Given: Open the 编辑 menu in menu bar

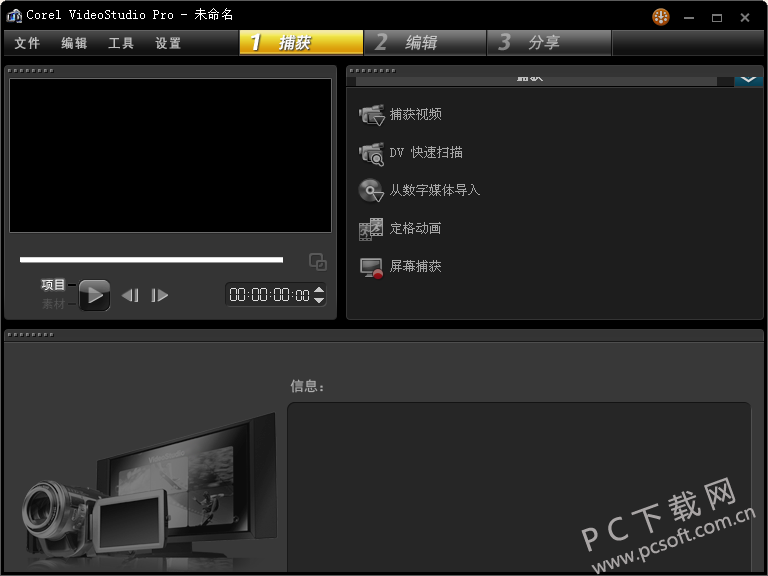Looking at the screenshot, I should [74, 43].
